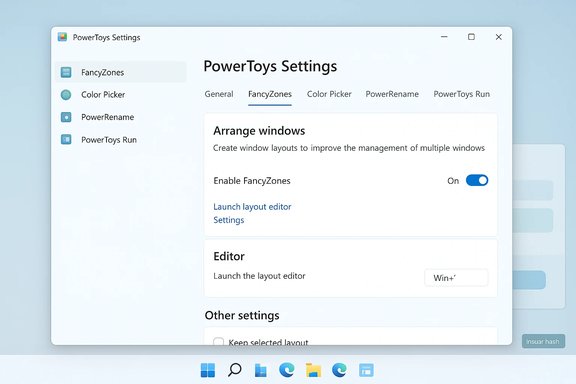Switch to the PowerRename tab

coord(392,94)
